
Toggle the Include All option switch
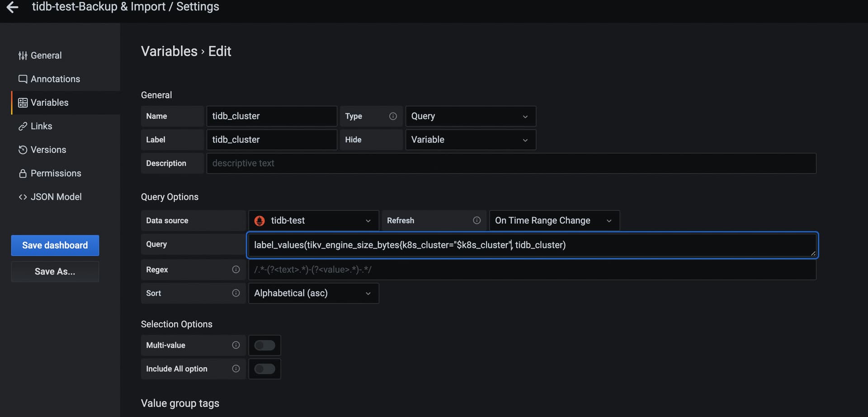264,369
